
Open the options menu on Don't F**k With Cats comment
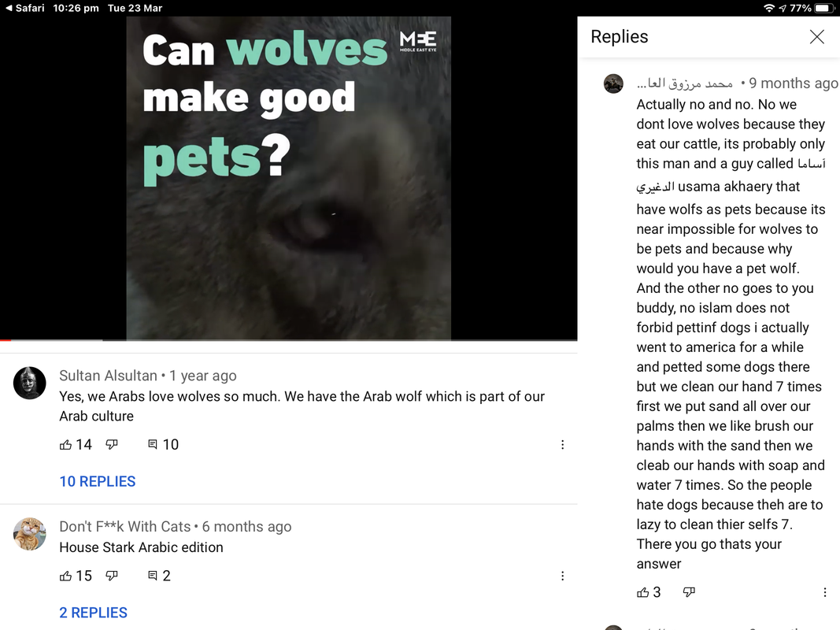click(x=563, y=576)
